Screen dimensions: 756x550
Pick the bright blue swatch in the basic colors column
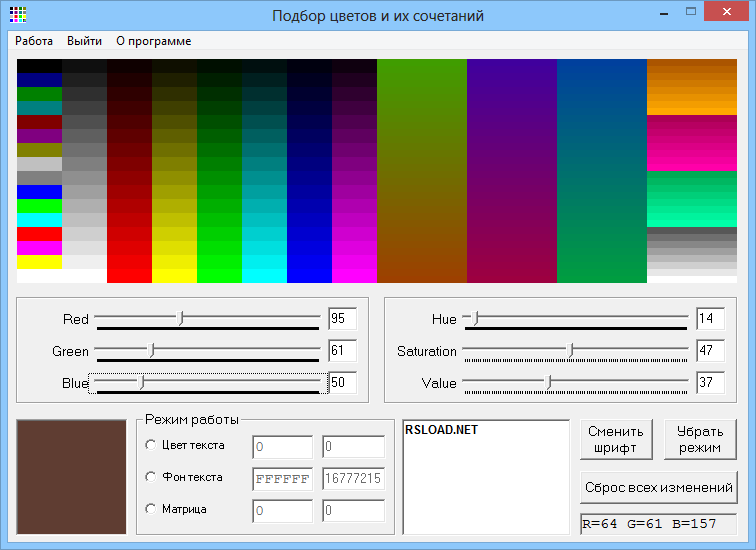(x=40, y=192)
